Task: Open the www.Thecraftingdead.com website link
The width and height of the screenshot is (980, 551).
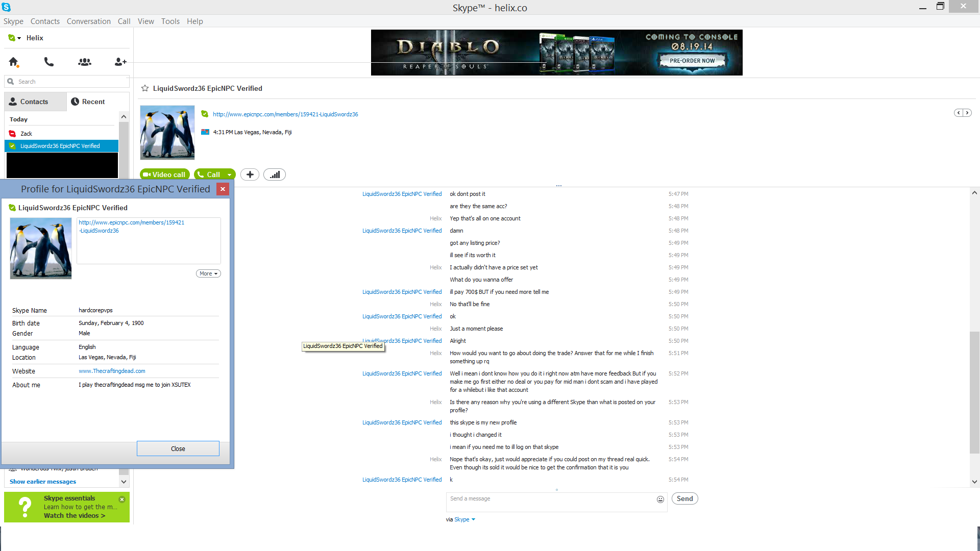Action: click(x=112, y=371)
